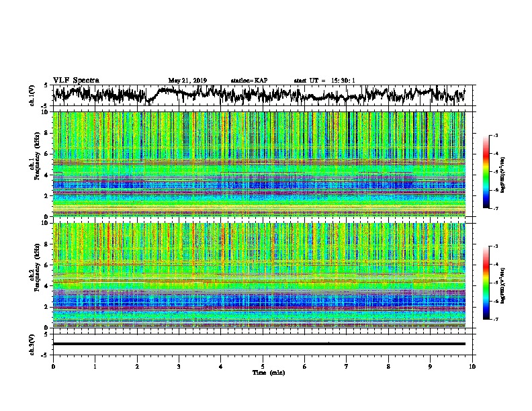Click the ch.3 flat black trace

[x=259, y=344]
